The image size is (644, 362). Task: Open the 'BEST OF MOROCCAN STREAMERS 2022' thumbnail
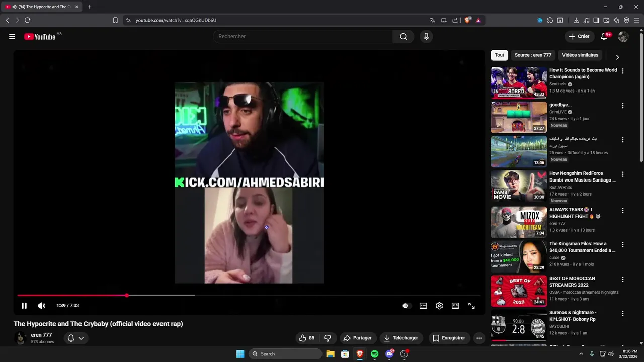tap(519, 291)
